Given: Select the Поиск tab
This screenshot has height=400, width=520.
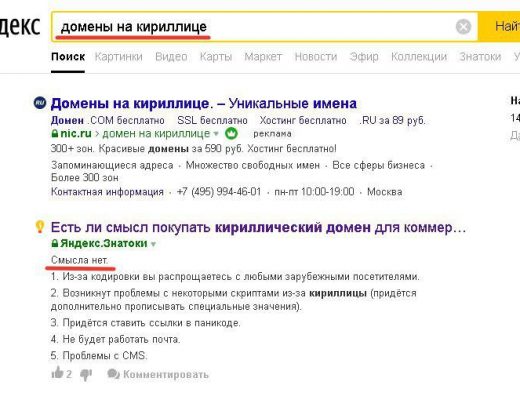Looking at the screenshot, I should (x=68, y=57).
